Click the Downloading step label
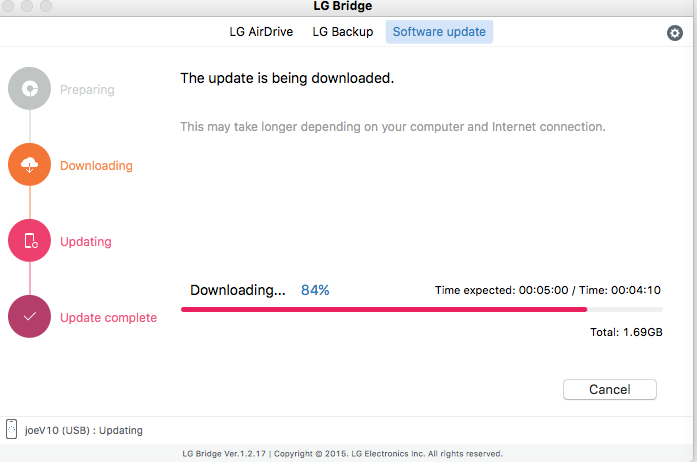Screen dimensions: 697x462 (96, 166)
